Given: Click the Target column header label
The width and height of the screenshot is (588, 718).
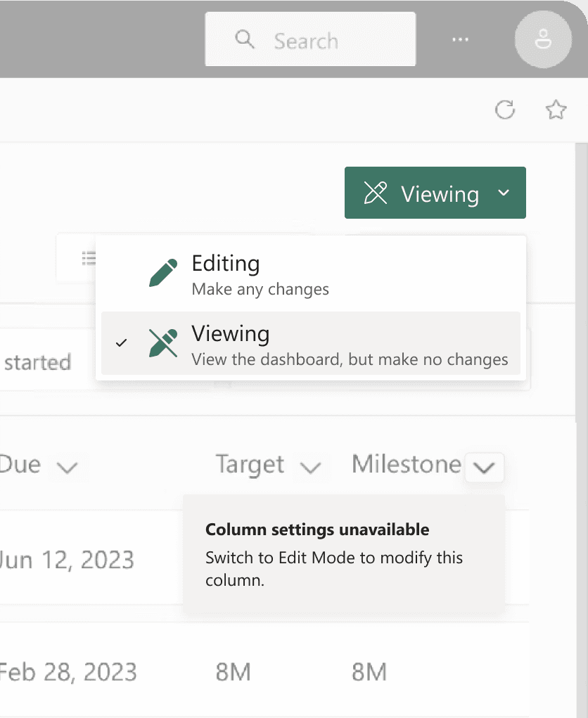Looking at the screenshot, I should [x=250, y=464].
